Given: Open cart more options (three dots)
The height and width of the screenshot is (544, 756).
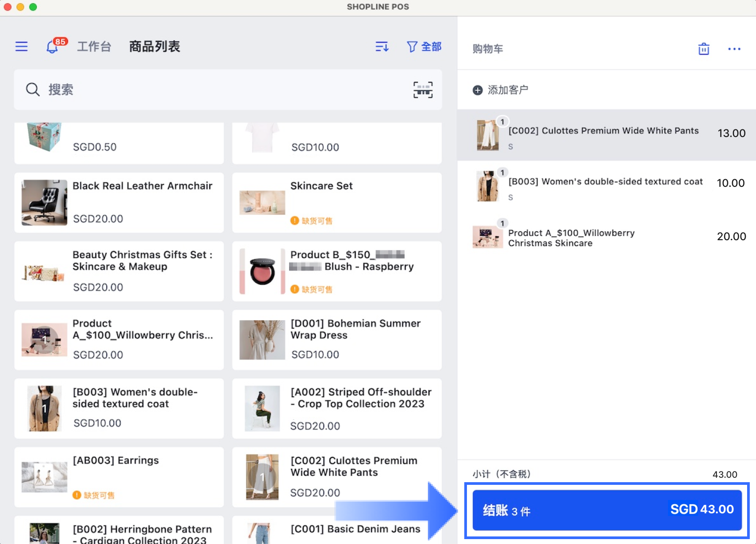Looking at the screenshot, I should coord(734,48).
